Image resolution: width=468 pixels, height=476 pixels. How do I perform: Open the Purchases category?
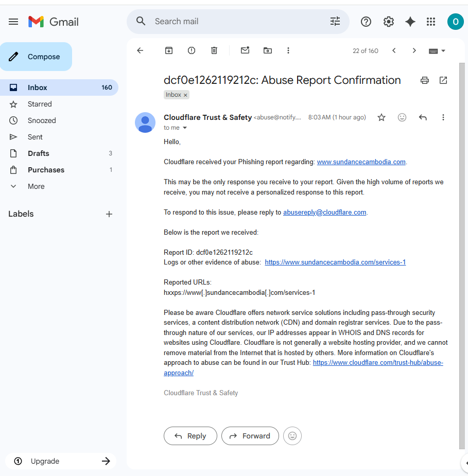click(x=59, y=170)
